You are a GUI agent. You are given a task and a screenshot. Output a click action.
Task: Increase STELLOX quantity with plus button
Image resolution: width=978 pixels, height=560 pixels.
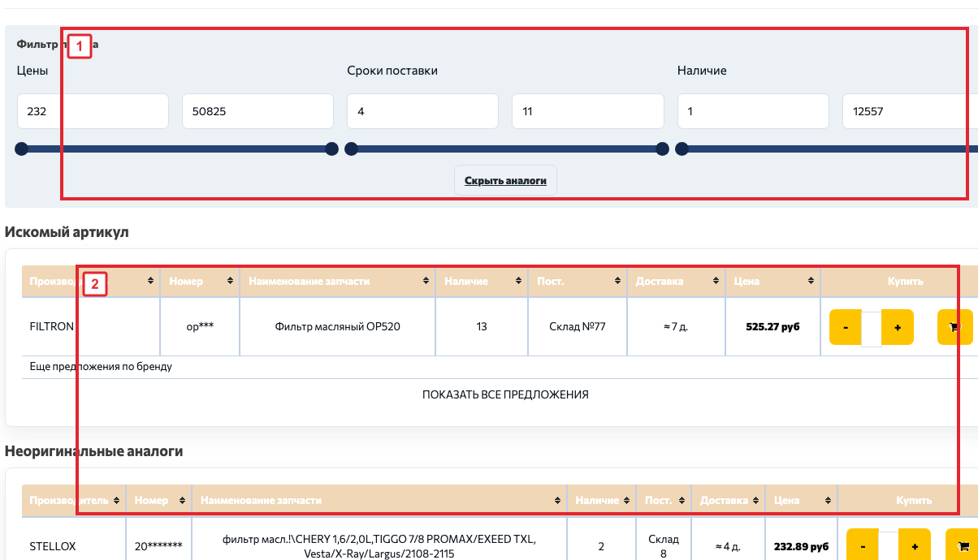click(x=915, y=546)
